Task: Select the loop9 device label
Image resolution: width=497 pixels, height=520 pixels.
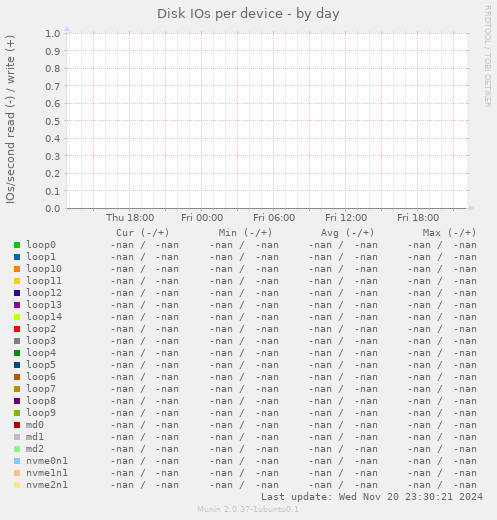Action: 41,413
